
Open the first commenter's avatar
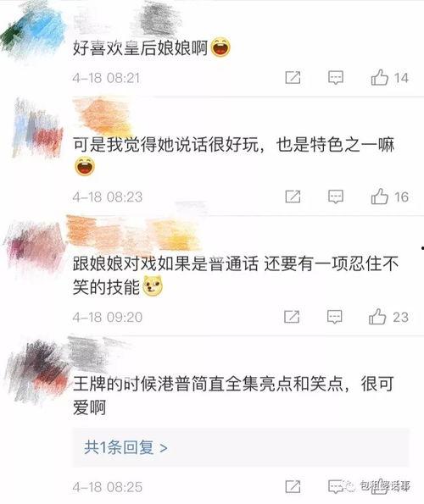(32, 32)
